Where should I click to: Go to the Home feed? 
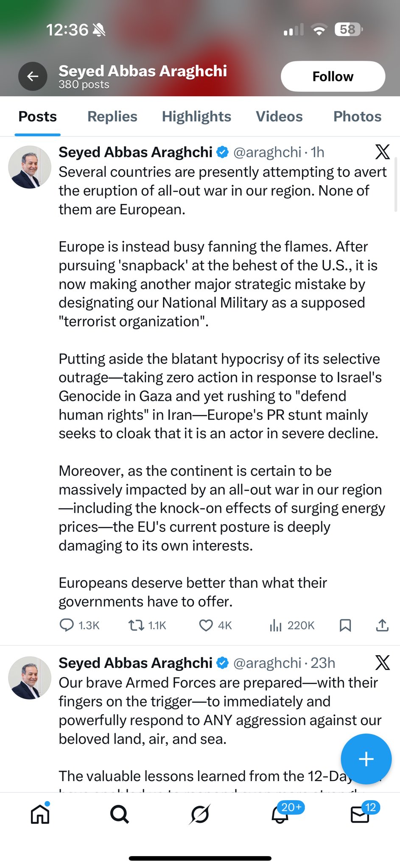coord(40,814)
